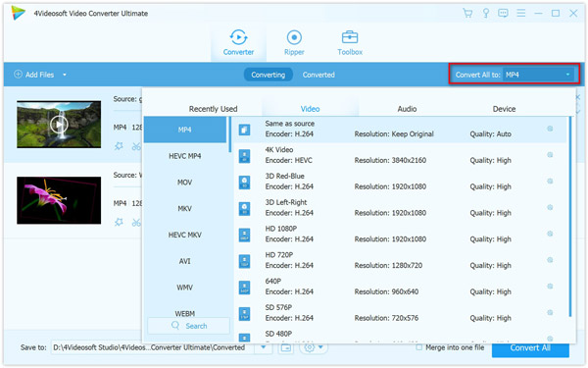Screen dimensions: 588x368
Task: Open settings gear for Same as source
Action: [550, 129]
